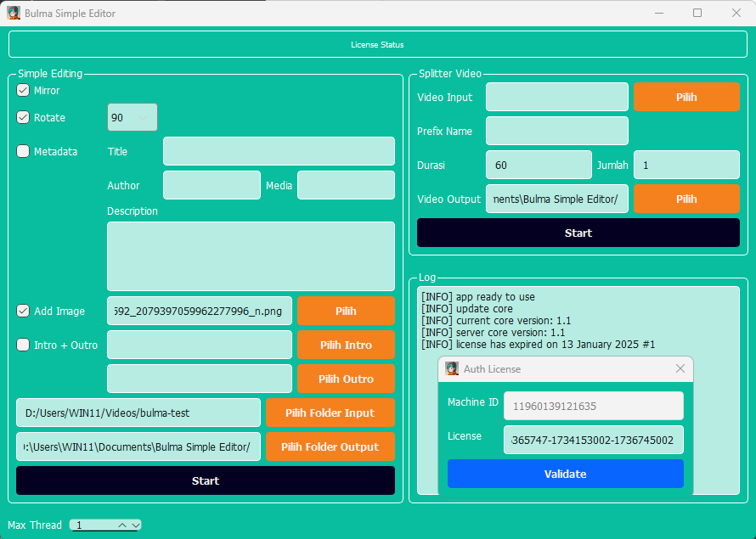Screen dimensions: 756x539
Task: Enable the Intro + Outro checkbox
Action: click(23, 345)
